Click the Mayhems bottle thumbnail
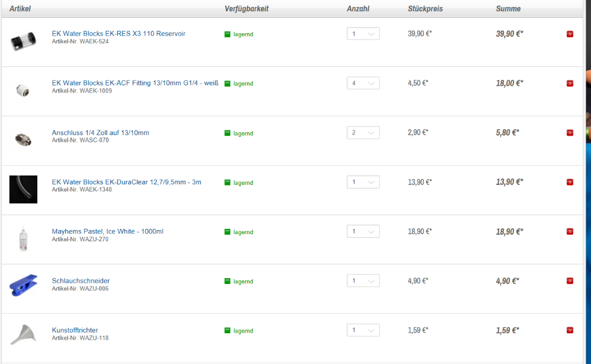This screenshot has width=591, height=364. click(23, 238)
